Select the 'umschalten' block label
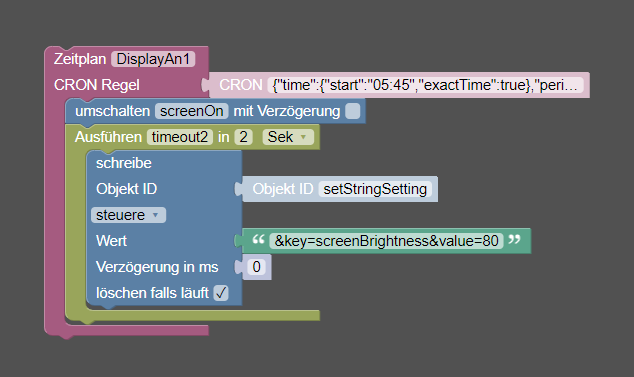Viewport: 634px width, 377px height. click(x=112, y=111)
